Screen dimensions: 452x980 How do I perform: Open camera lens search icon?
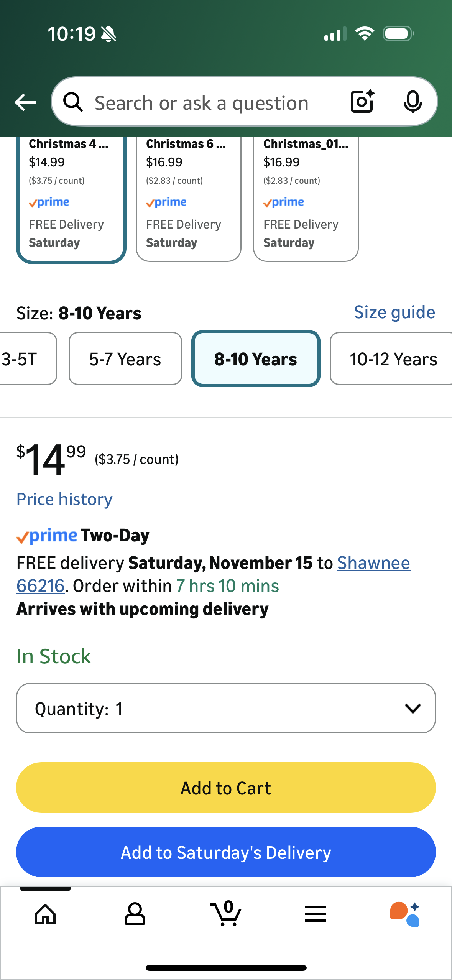point(362,102)
